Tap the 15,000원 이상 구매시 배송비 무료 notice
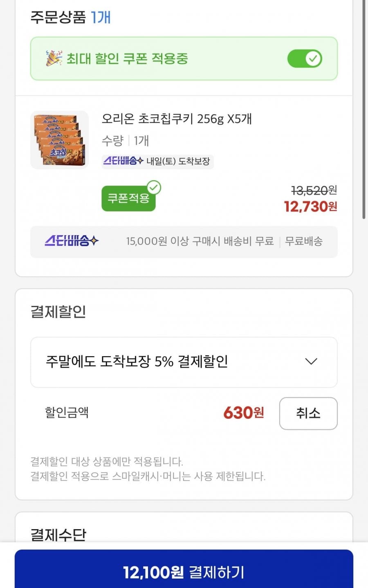Screen dimensions: 368x588 (x=200, y=241)
